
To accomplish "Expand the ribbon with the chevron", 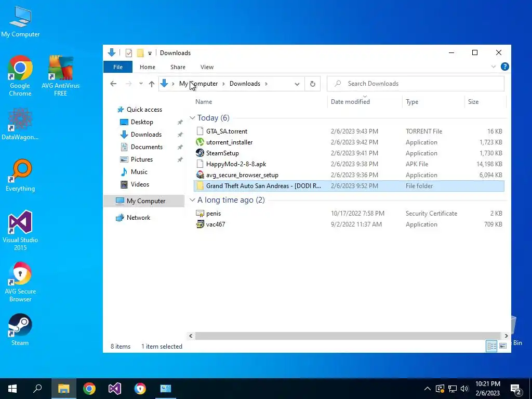I will (x=494, y=67).
